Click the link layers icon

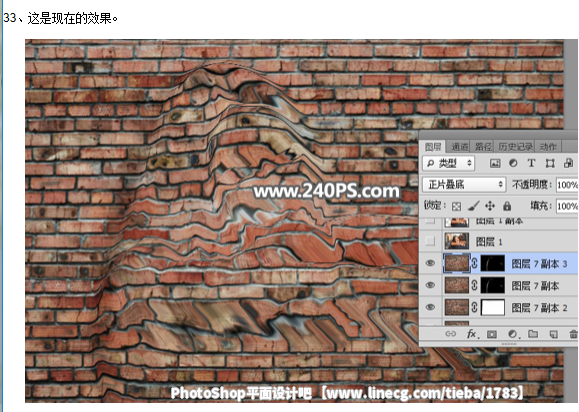coord(450,334)
